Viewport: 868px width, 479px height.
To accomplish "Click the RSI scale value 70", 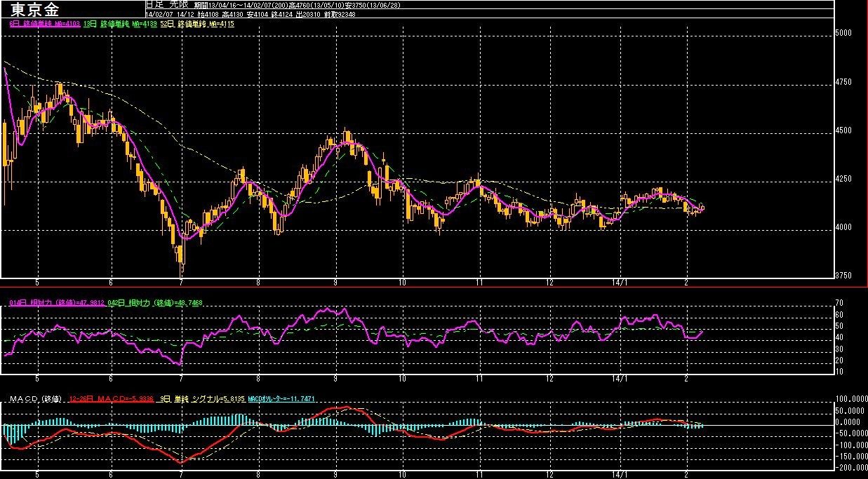I will coord(839,304).
